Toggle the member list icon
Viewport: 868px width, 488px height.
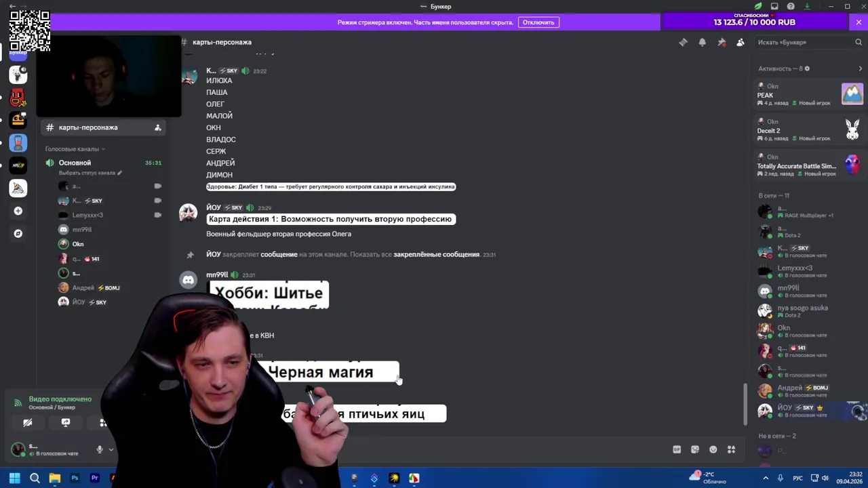pyautogui.click(x=741, y=42)
